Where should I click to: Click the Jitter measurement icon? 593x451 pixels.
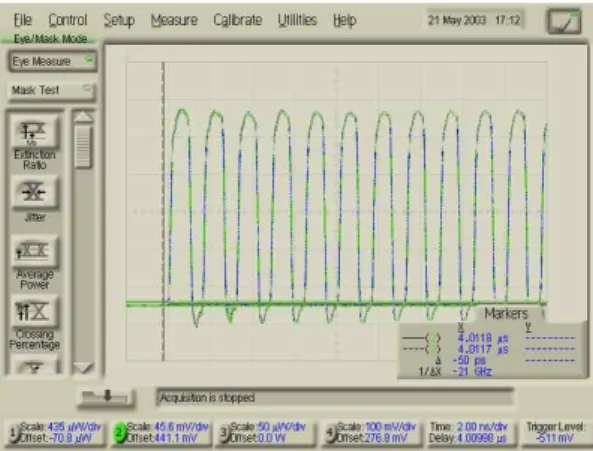pos(34,192)
